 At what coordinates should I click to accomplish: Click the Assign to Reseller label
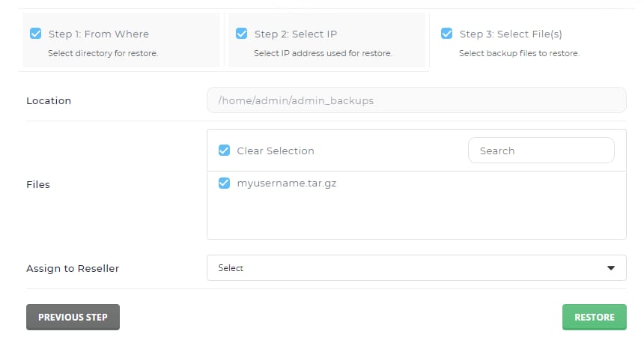(73, 268)
